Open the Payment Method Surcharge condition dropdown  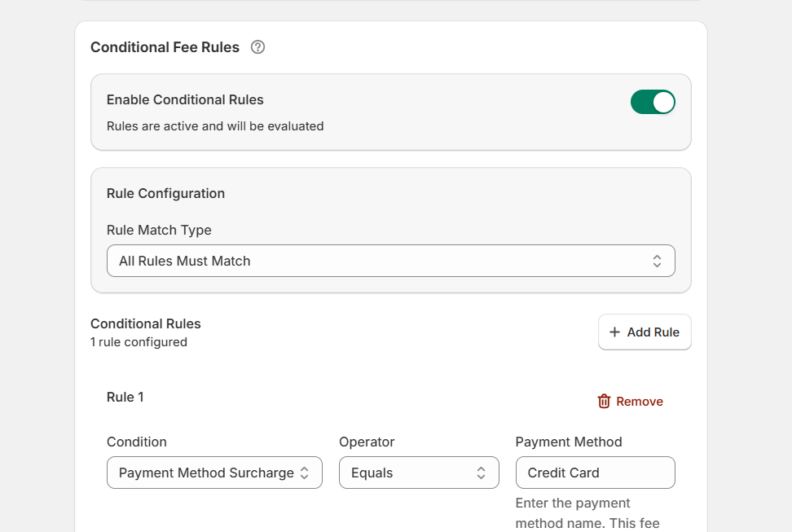pos(214,473)
